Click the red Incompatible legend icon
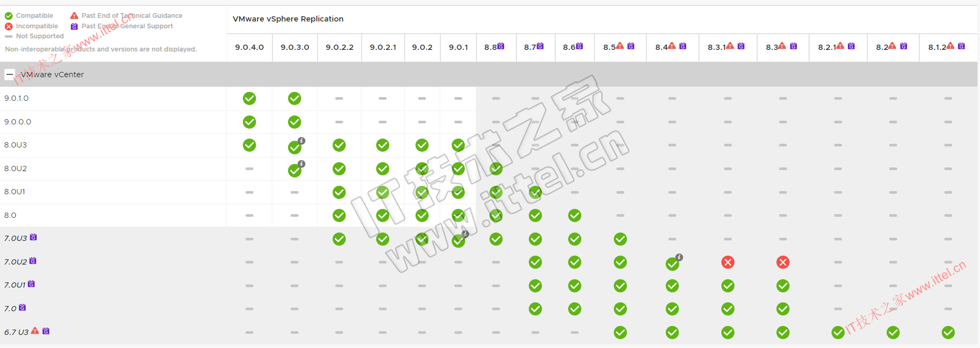Image resolution: width=980 pixels, height=348 pixels. tap(9, 26)
